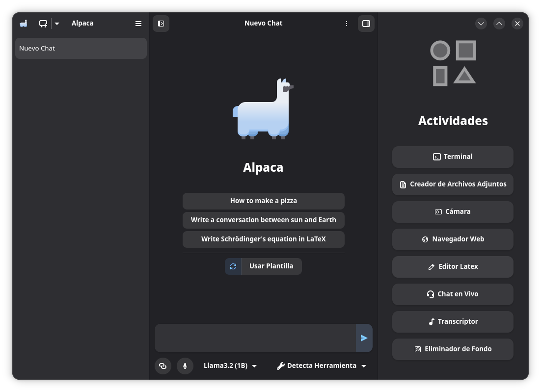The image size is (541, 392).
Task: Expand new chat options dropdown arrow
Action: [x=57, y=24]
